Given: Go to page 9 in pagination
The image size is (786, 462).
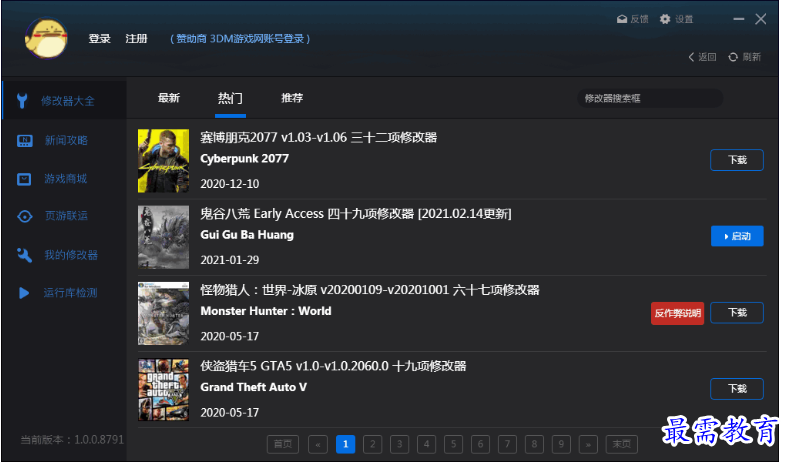Looking at the screenshot, I should click(561, 444).
